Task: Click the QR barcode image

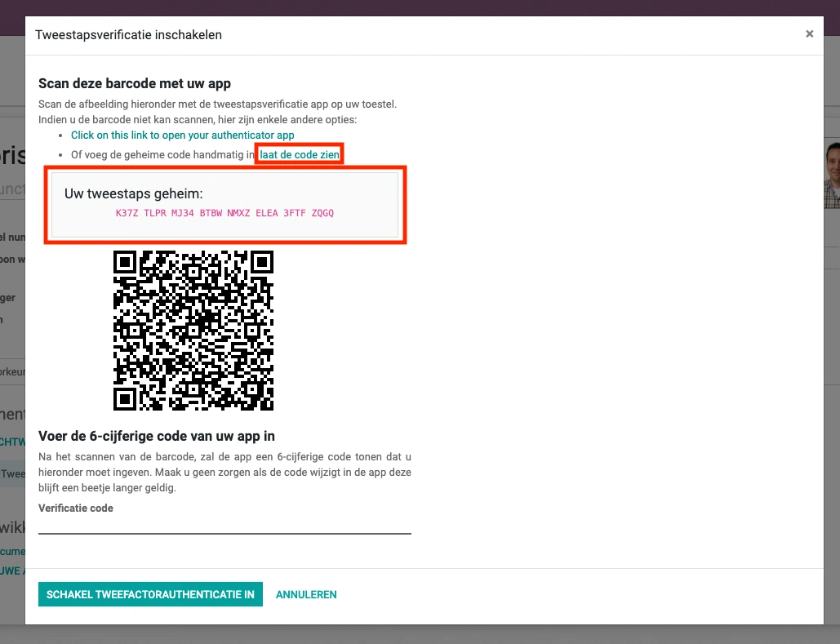Action: pos(193,331)
